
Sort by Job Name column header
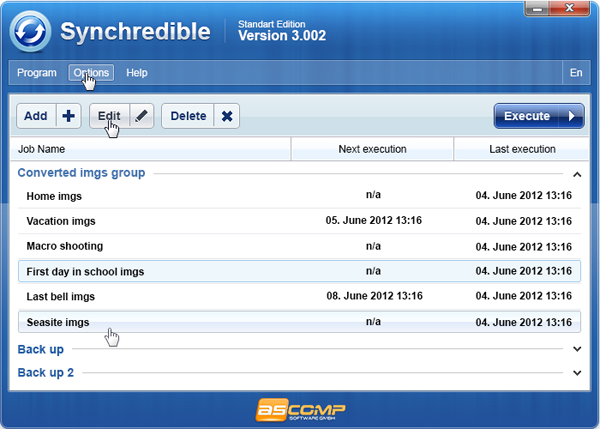pos(150,149)
